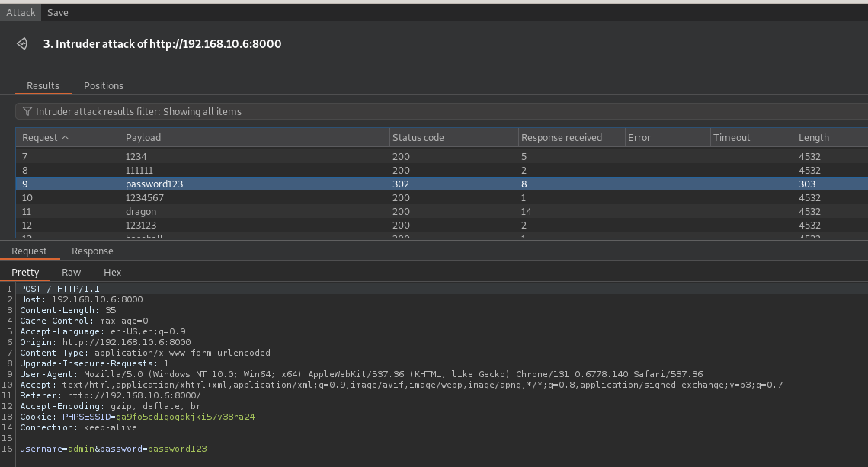Click the POST / HTTP/1.1 request line
Screen dimensions: 868x467
point(59,289)
